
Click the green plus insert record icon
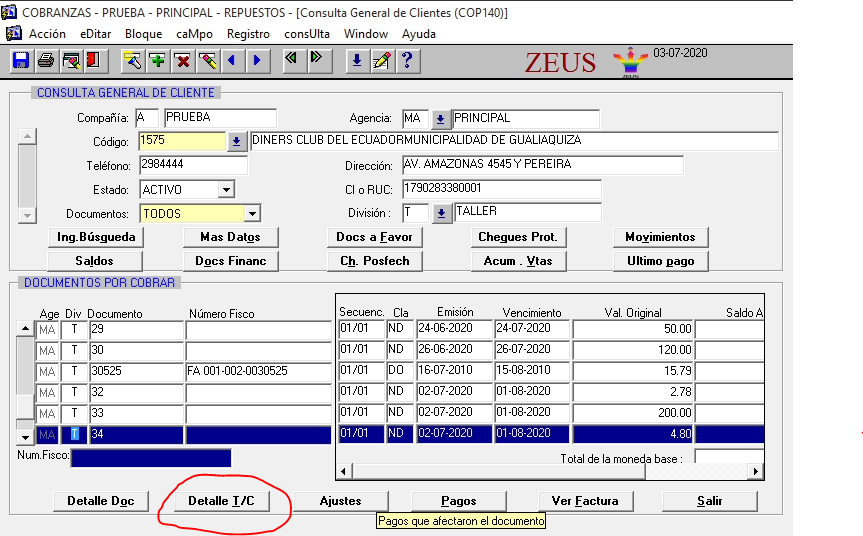pyautogui.click(x=157, y=61)
